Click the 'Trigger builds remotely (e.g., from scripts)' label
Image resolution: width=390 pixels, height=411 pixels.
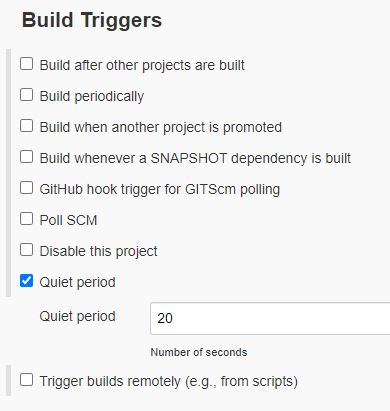point(169,381)
